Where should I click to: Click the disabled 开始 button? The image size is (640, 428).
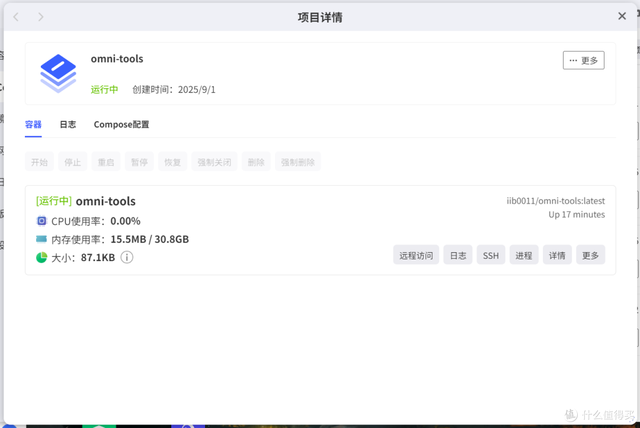pyautogui.click(x=39, y=162)
